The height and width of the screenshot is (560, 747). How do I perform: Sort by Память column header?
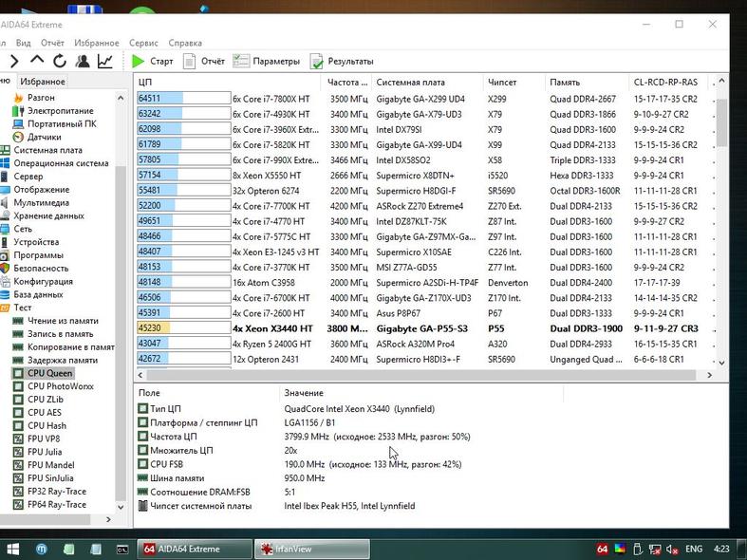pyautogui.click(x=587, y=83)
